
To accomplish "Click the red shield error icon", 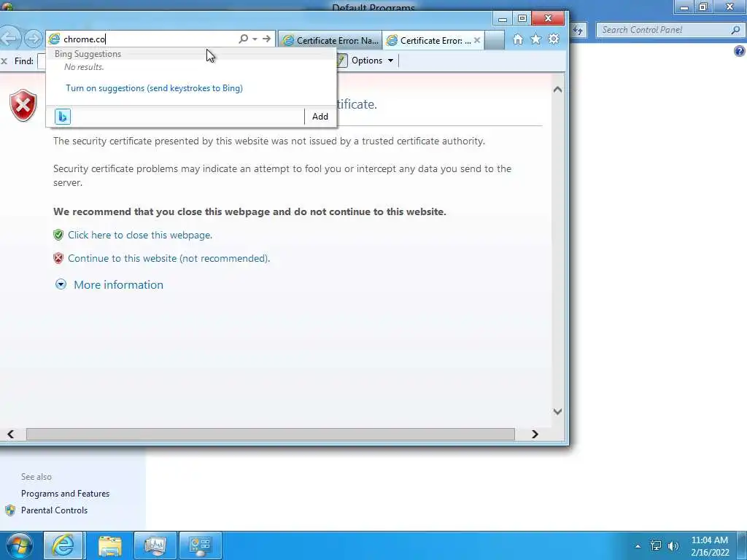I will pos(23,105).
